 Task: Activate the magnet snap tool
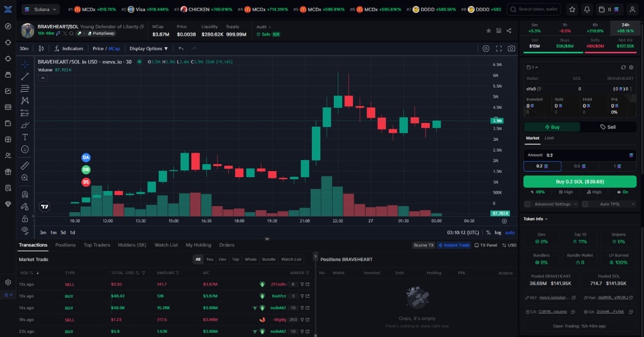[25, 194]
